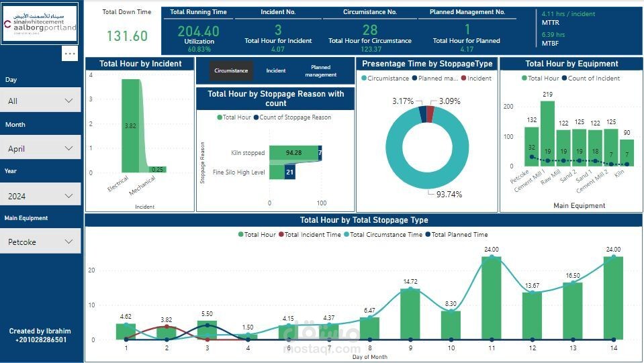Select the Electrical bar labeled 3.82
This screenshot has width=644, height=363.
pyautogui.click(x=130, y=125)
